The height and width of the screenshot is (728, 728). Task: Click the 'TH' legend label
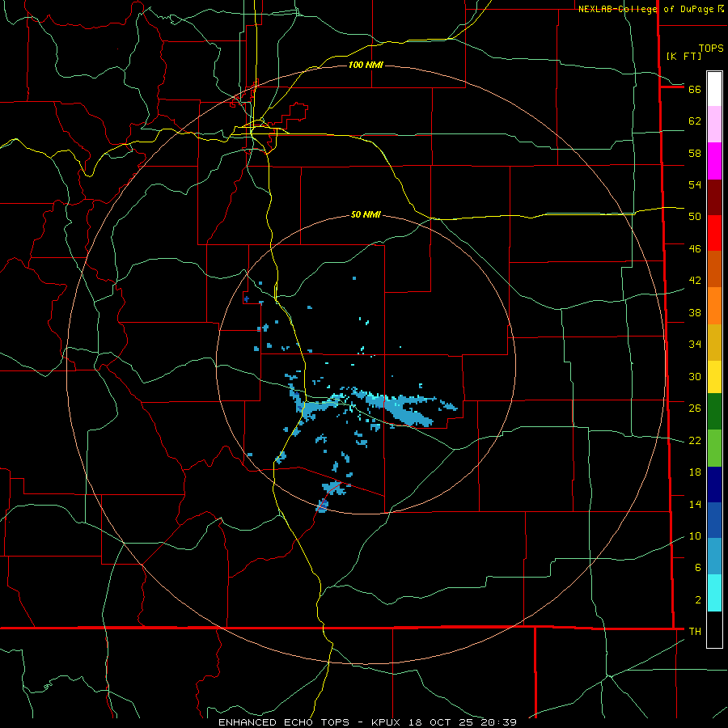695,632
